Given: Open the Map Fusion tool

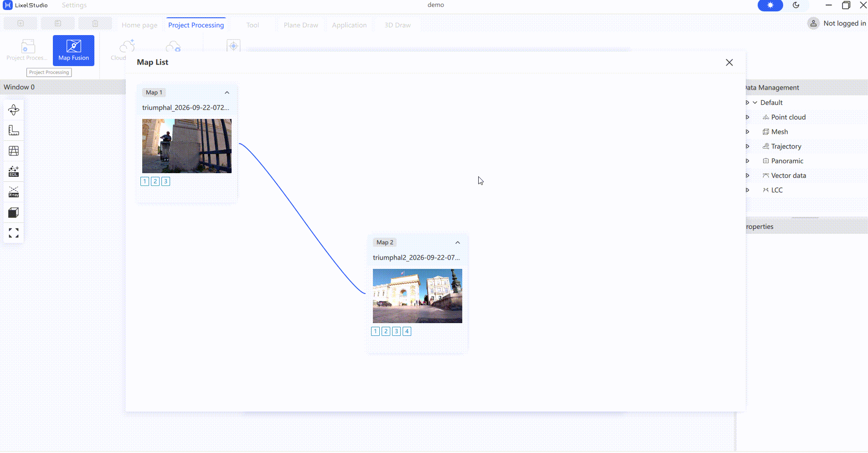Looking at the screenshot, I should click(x=73, y=51).
